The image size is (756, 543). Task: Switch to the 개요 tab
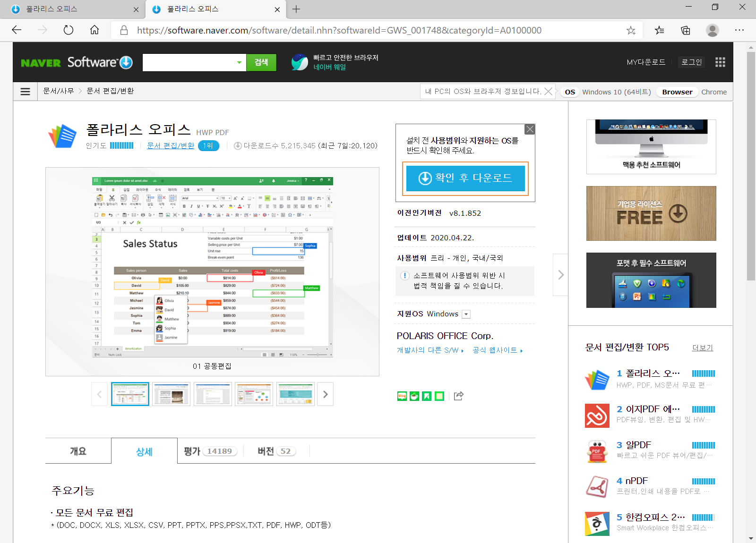click(x=78, y=451)
